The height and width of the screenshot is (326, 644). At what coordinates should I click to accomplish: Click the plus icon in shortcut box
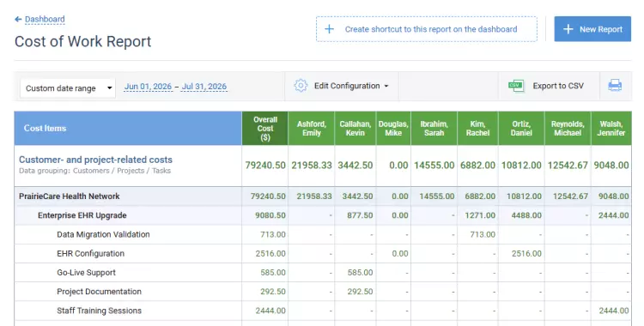330,29
